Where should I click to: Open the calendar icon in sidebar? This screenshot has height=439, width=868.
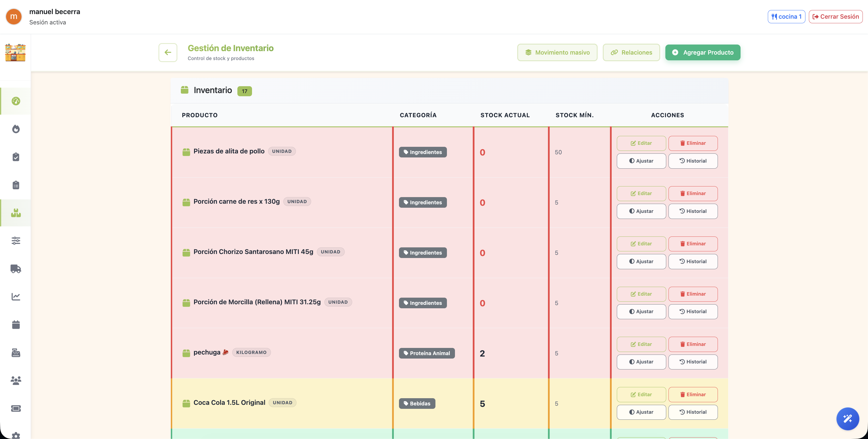pos(16,325)
